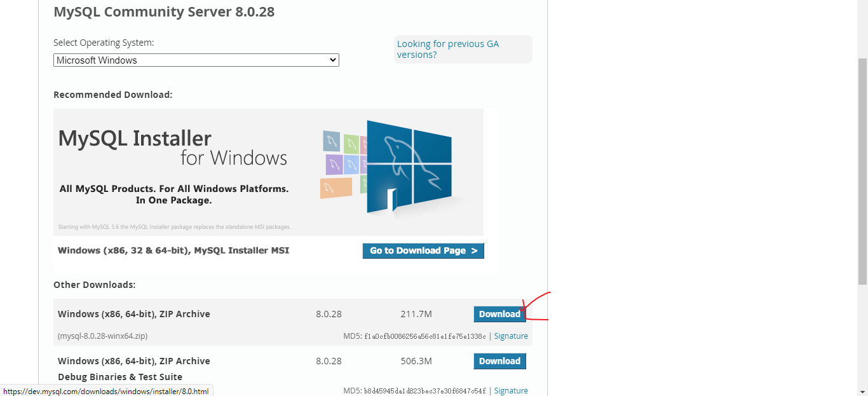Click the Recommended Download: heading
Screen dimensions: 868x396
113,95
